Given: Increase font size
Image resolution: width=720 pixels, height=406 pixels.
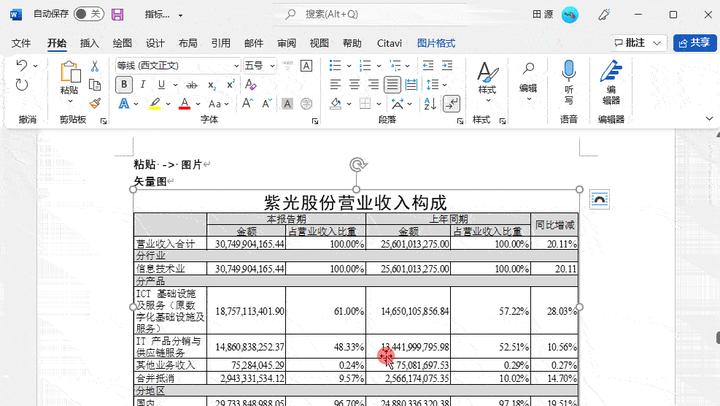Looking at the screenshot, I should pyautogui.click(x=248, y=104).
